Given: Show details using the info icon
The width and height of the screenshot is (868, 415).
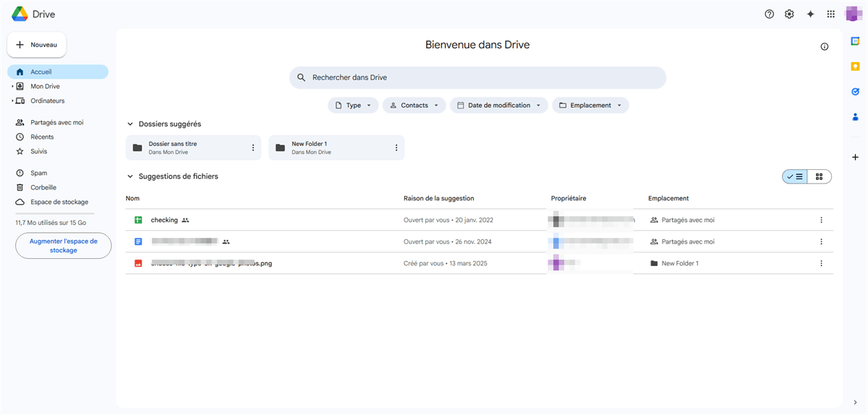Looking at the screenshot, I should (825, 46).
